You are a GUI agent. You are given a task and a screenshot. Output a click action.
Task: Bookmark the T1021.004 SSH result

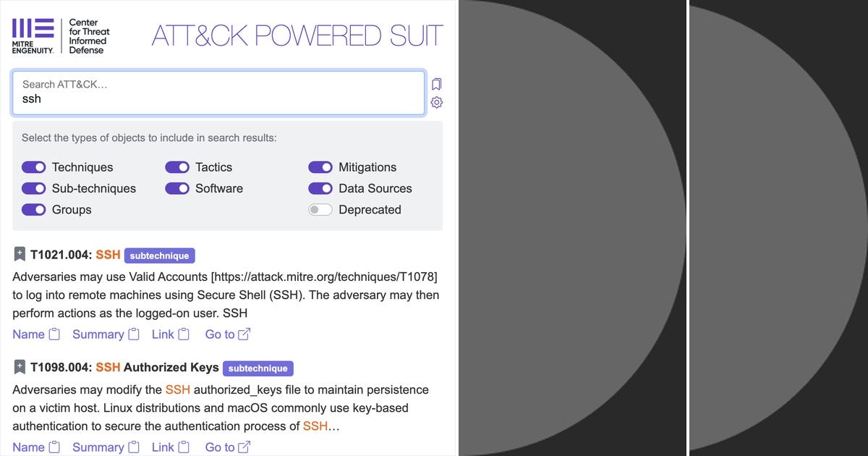click(20, 253)
